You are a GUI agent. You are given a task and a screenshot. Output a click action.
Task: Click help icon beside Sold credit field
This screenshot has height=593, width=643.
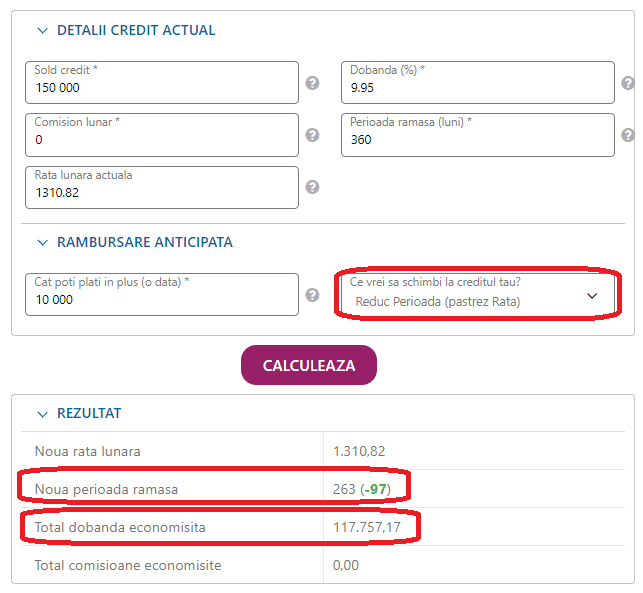pyautogui.click(x=312, y=83)
